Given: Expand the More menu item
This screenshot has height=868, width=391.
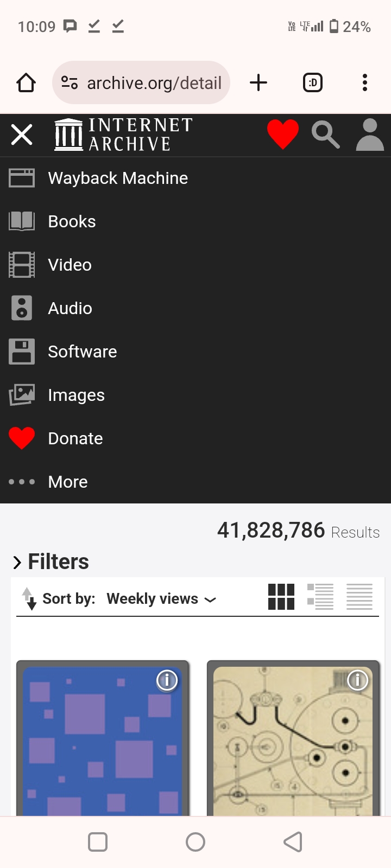Looking at the screenshot, I should pyautogui.click(x=67, y=482).
